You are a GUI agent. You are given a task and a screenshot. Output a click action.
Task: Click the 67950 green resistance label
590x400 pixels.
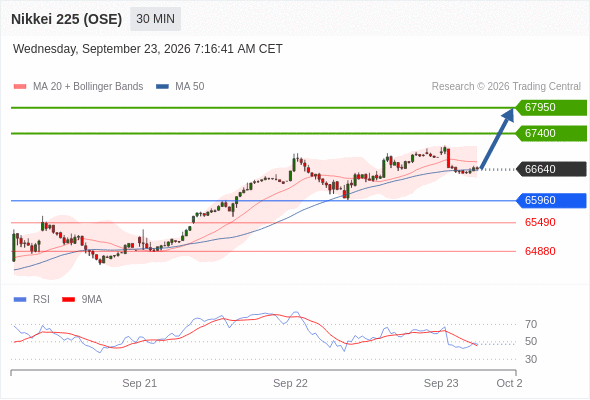[x=551, y=108]
